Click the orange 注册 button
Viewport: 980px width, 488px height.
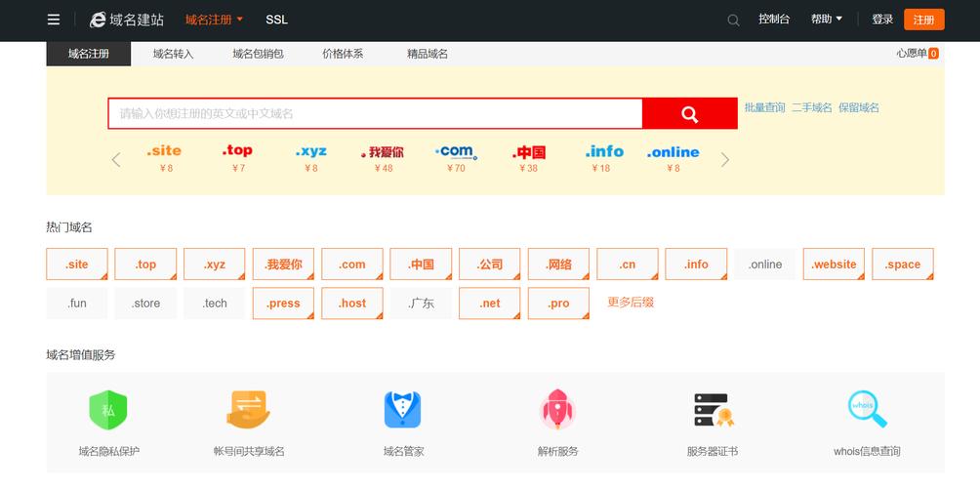(923, 20)
